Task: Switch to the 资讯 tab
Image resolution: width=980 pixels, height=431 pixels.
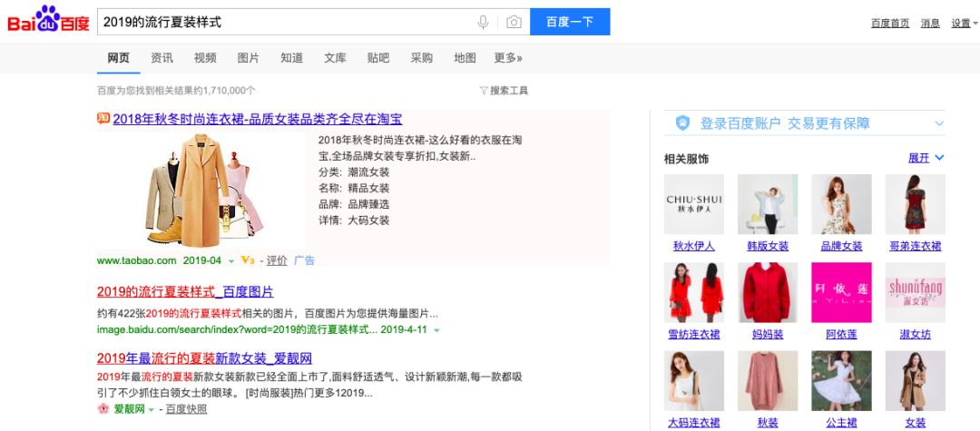Action: coord(162,58)
